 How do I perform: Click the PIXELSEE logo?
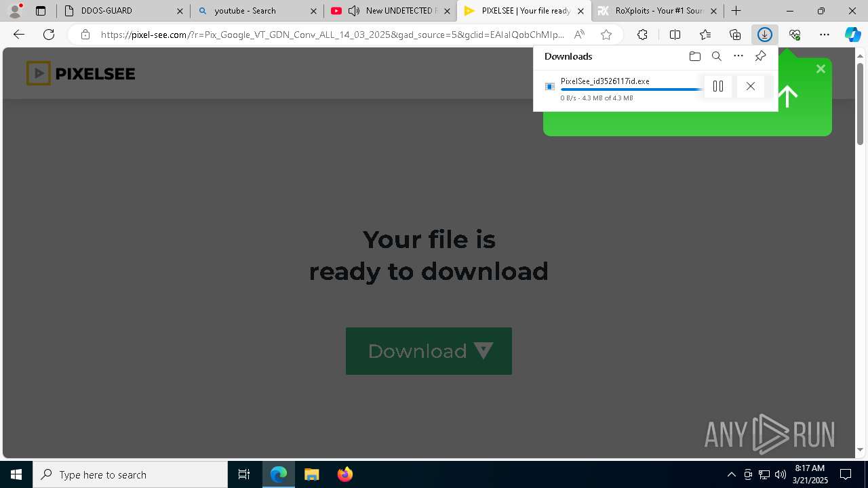click(81, 73)
